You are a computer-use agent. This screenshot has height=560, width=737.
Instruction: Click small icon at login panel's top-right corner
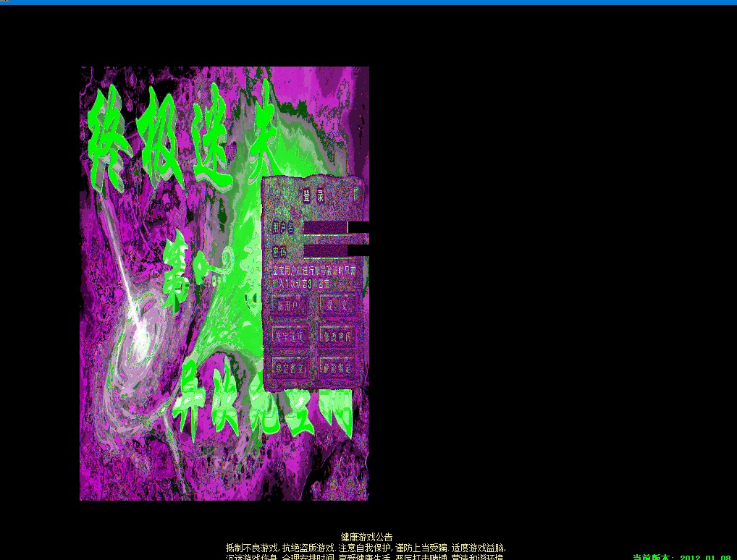point(355,193)
